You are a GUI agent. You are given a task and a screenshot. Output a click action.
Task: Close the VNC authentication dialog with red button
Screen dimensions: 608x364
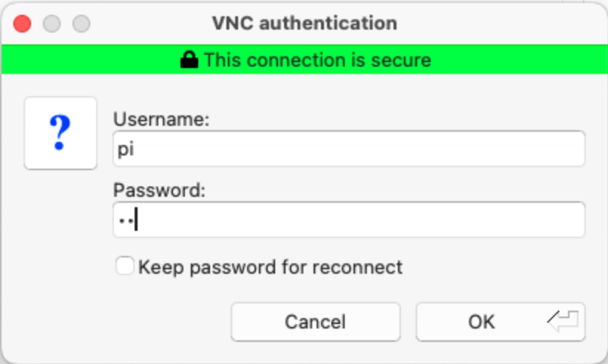[x=22, y=24]
